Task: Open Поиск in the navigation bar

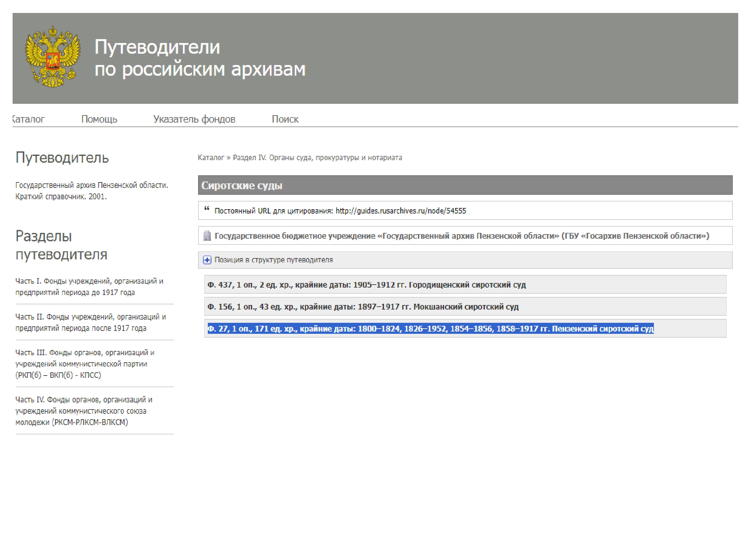Action: pos(285,119)
